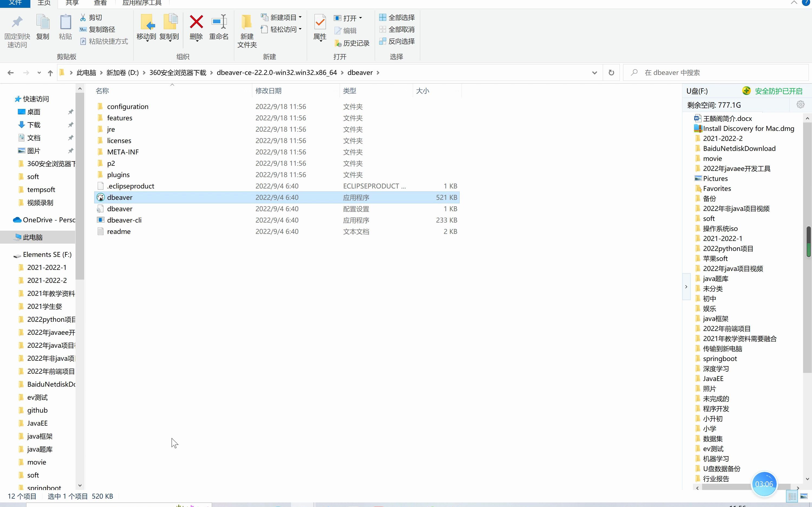Click the Paste (粘贴) icon in toolbar
812x507 pixels.
[66, 28]
